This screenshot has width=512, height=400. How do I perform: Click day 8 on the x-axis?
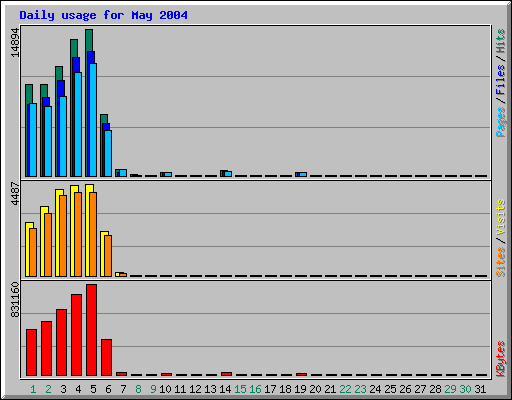point(138,389)
